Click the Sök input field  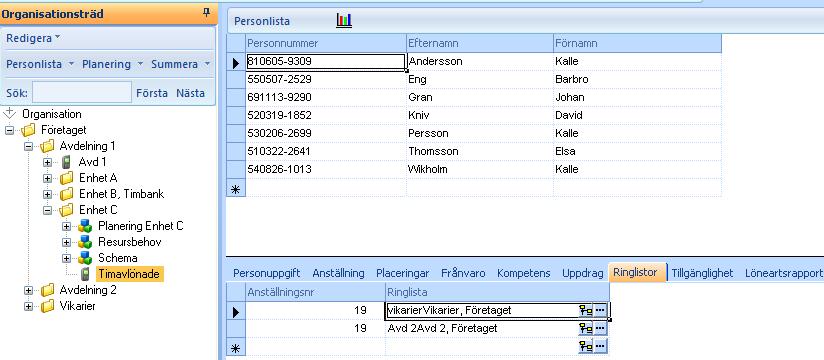click(81, 92)
